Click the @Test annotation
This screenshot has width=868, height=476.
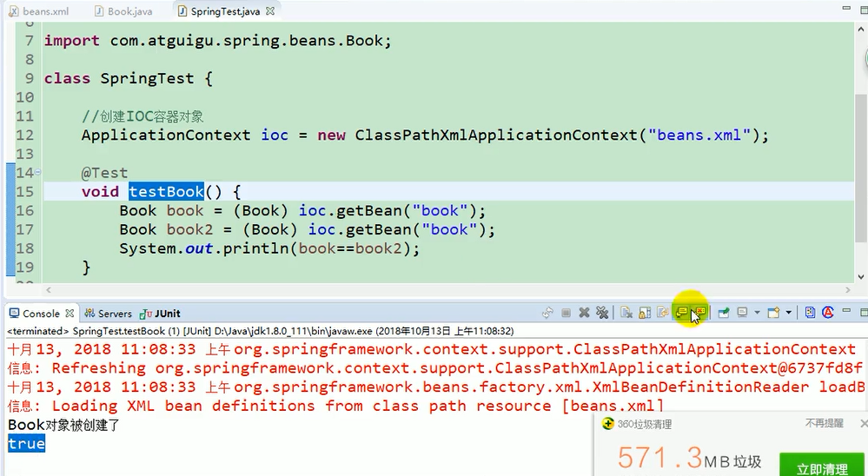(x=104, y=173)
